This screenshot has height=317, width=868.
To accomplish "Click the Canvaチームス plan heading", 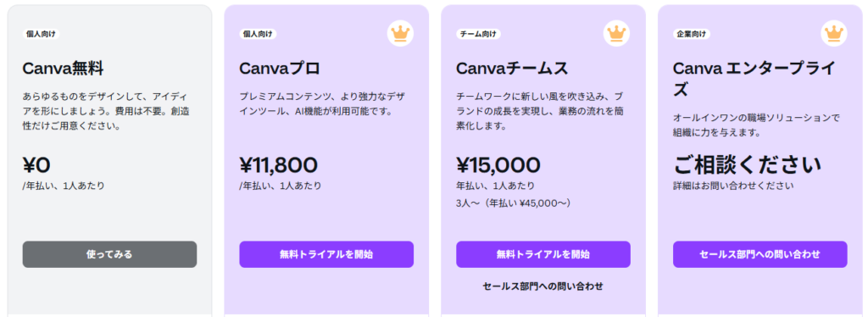I will (x=512, y=69).
